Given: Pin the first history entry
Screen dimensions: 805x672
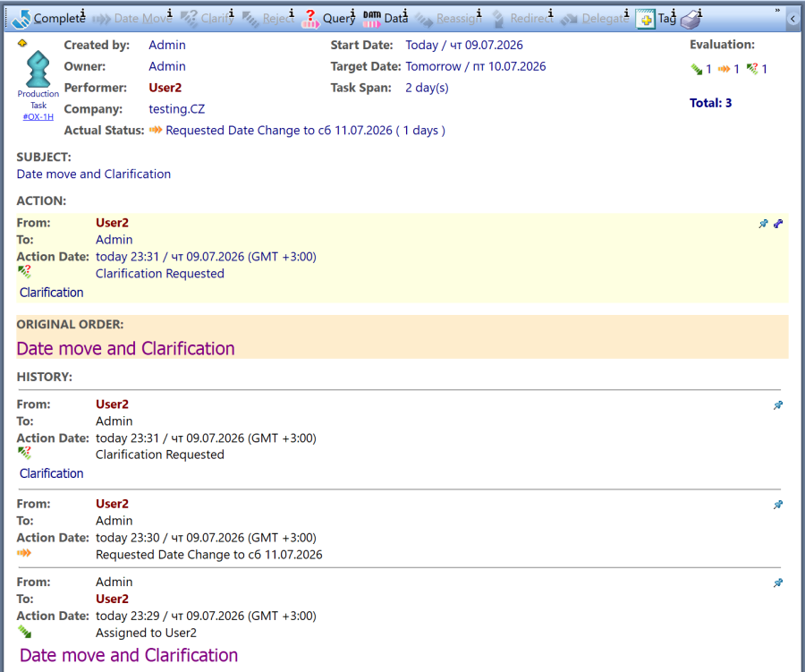Looking at the screenshot, I should point(778,404).
